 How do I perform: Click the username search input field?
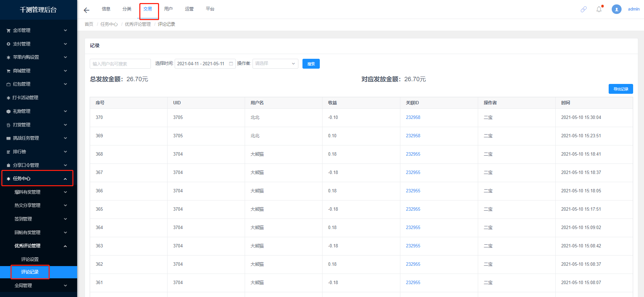tap(120, 64)
